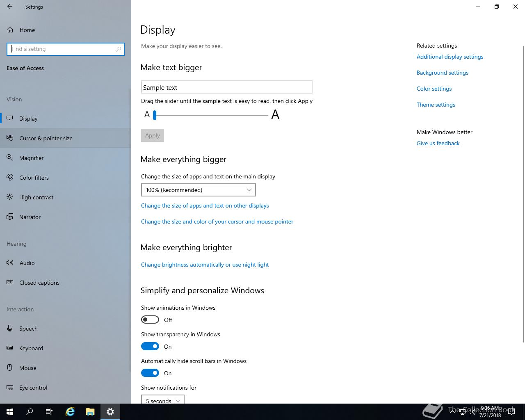Open the Action Center notification icon
Screen dimensions: 525x420
click(511, 412)
